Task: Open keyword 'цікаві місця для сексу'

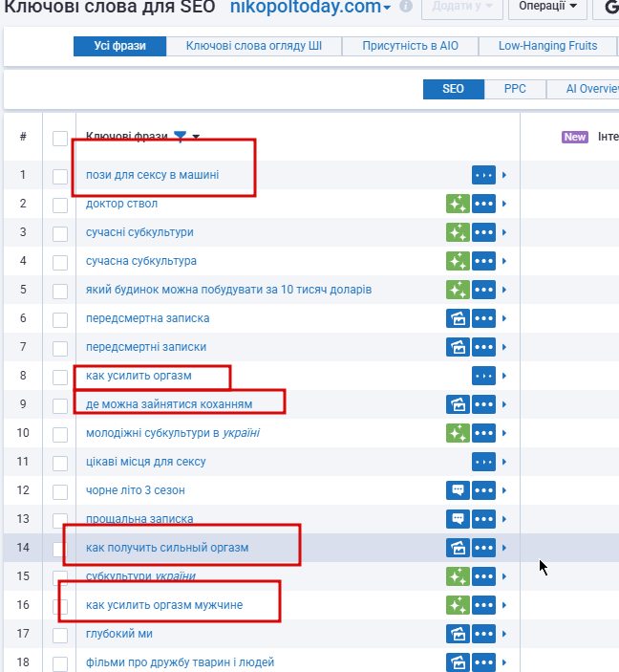Action: click(x=146, y=462)
